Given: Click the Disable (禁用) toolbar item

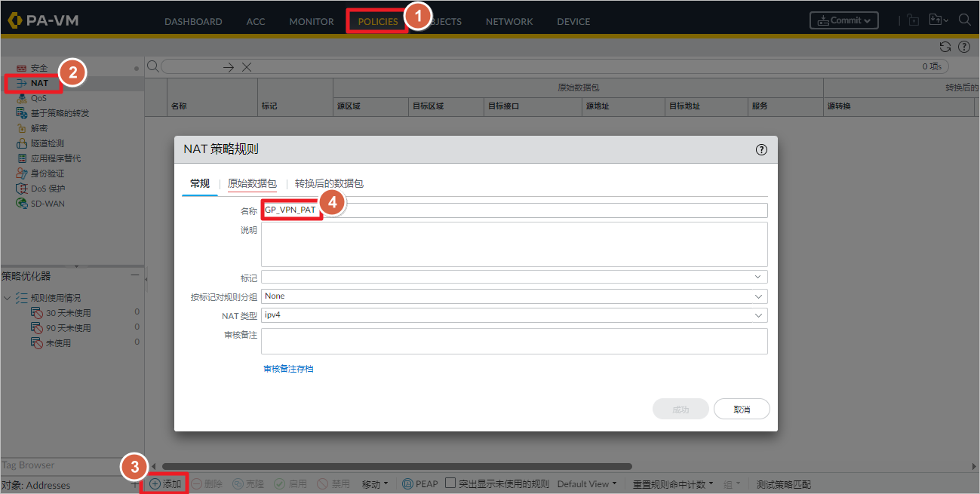Looking at the screenshot, I should (333, 484).
